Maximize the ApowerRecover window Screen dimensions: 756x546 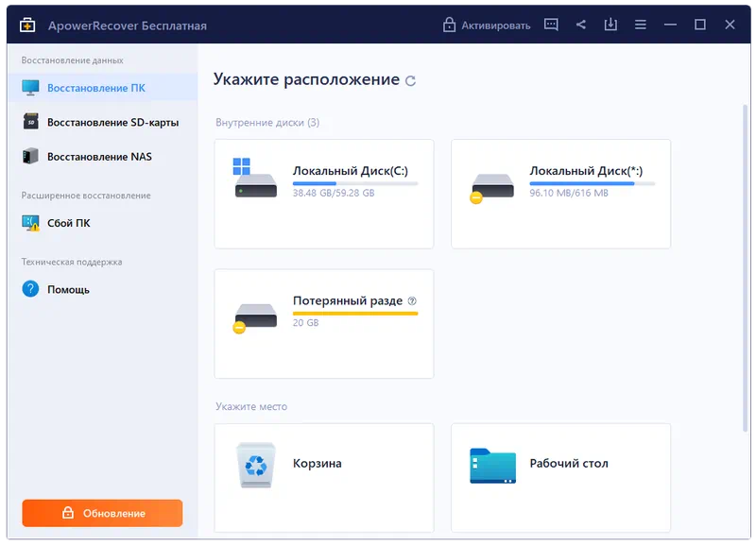(x=700, y=25)
